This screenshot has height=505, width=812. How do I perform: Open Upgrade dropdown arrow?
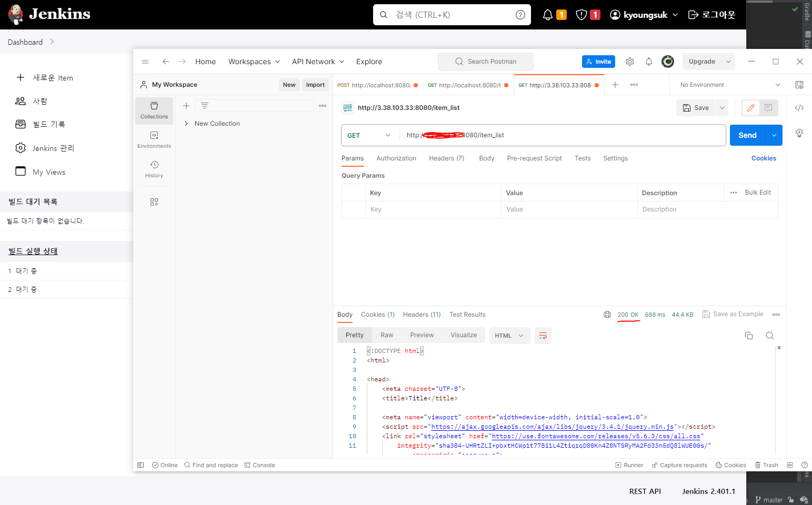[728, 62]
